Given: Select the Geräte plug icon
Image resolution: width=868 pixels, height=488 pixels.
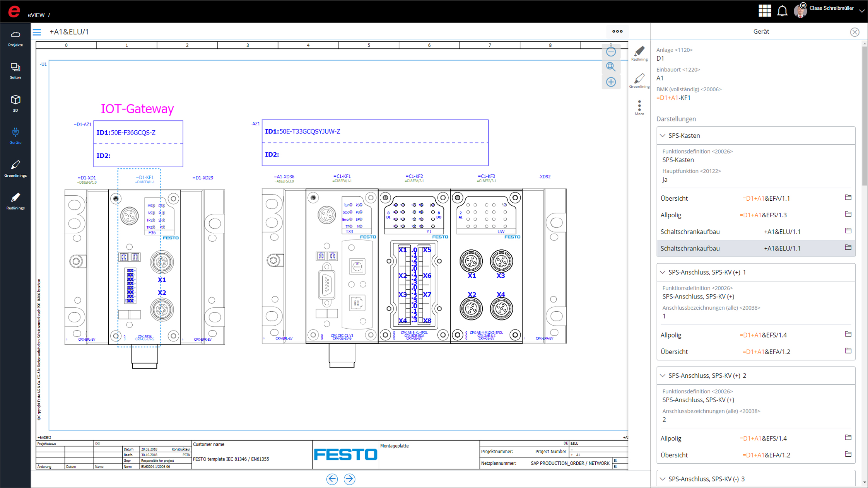Looking at the screenshot, I should coord(15,136).
